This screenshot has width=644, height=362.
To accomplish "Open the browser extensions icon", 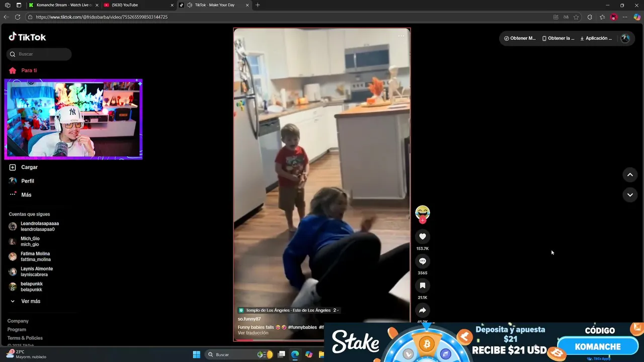I will [x=590, y=17].
